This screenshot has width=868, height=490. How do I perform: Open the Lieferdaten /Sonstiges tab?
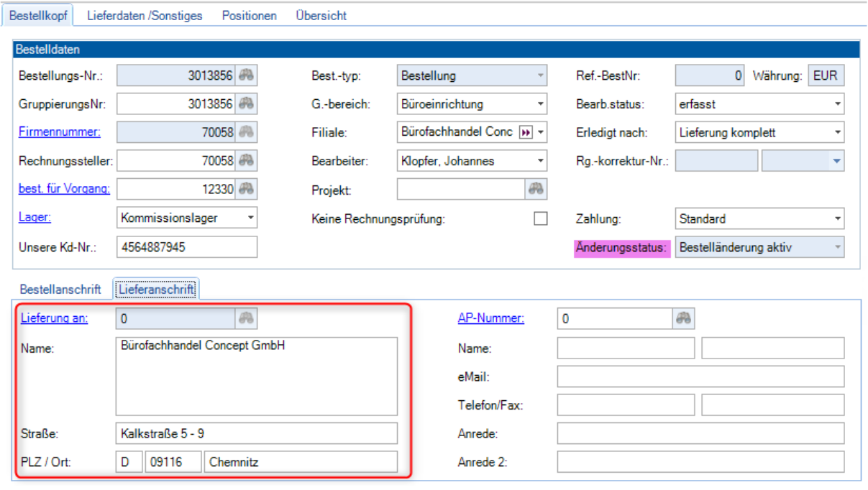coord(145,15)
